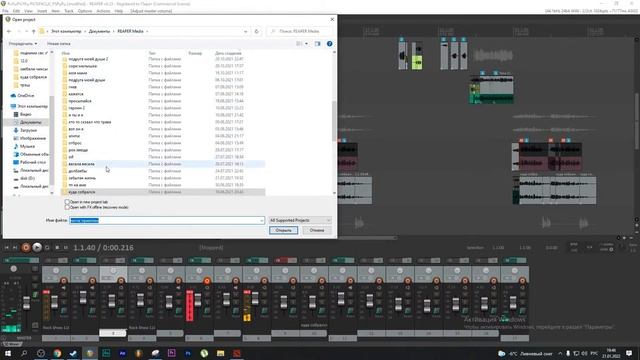
Task: Select the забытая жизнь folder row
Action: (x=162, y=178)
